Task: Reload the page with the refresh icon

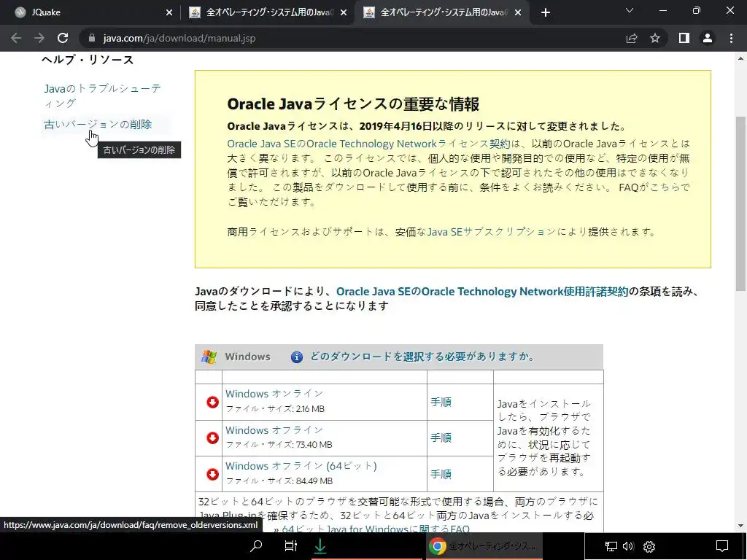Action: (x=63, y=38)
